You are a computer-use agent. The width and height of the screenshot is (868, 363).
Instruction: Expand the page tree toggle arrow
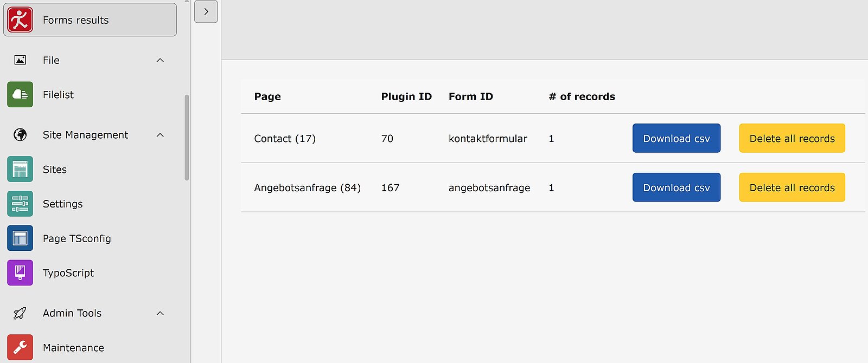[x=206, y=11]
